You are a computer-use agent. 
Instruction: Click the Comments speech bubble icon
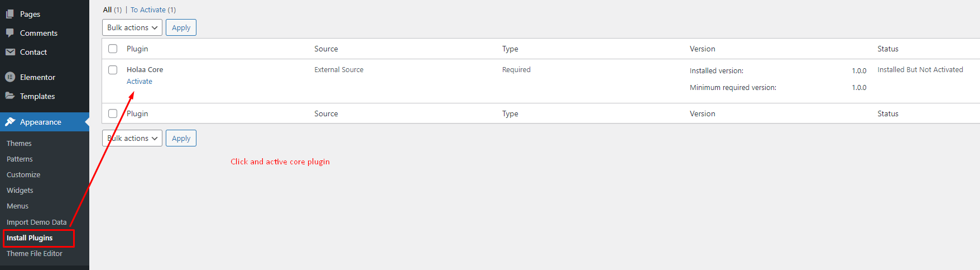click(x=10, y=33)
